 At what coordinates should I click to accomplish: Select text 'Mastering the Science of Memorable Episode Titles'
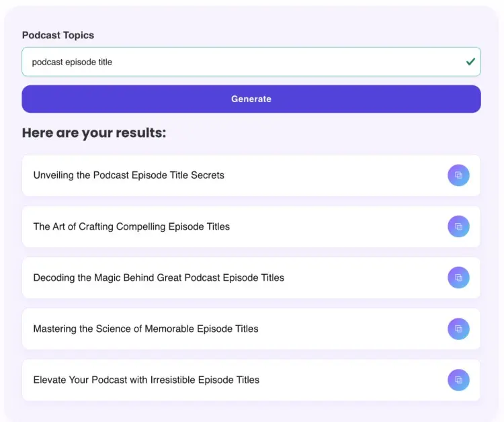(146, 329)
